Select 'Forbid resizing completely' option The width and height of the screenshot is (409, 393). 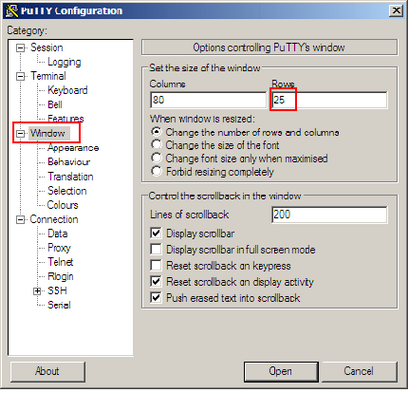tap(156, 171)
